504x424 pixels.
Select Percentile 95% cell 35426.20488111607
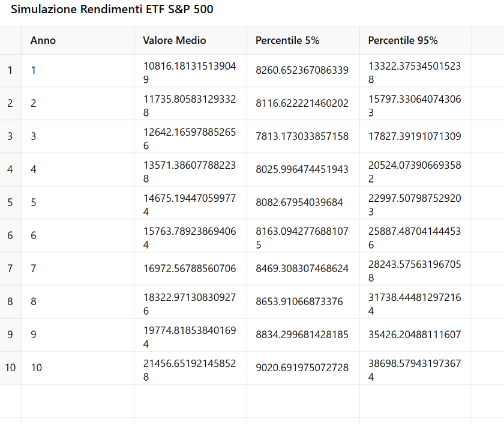tap(415, 335)
